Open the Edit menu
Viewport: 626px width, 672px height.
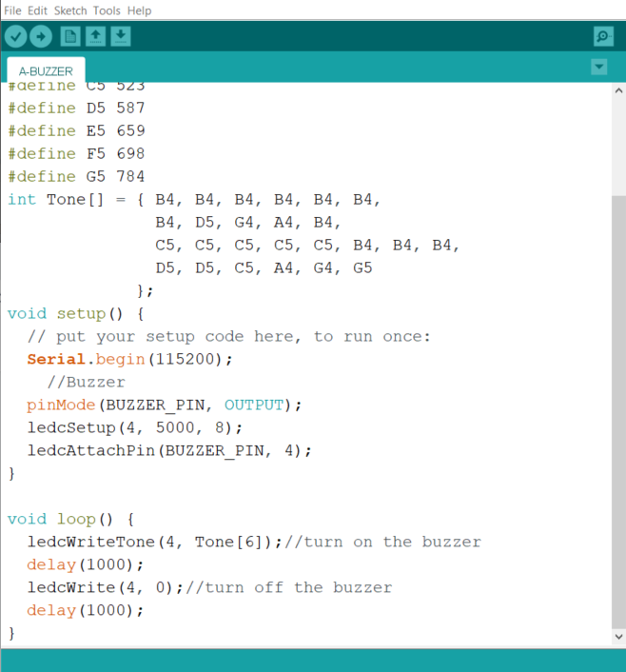[x=38, y=10]
